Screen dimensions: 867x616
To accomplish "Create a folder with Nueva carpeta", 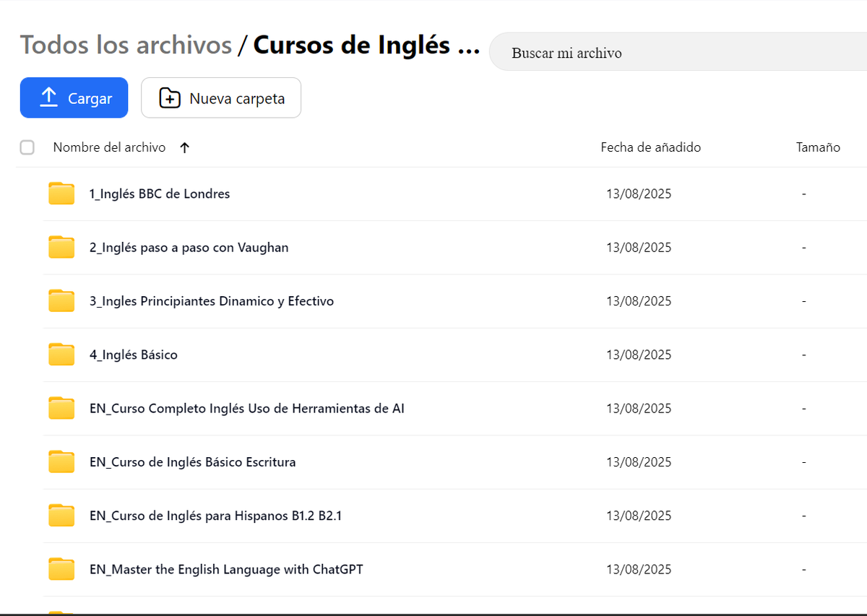I will click(221, 97).
